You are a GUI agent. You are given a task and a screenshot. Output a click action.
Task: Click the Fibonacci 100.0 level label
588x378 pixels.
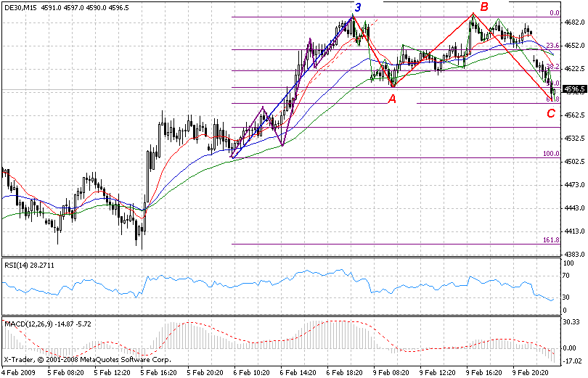[x=552, y=154]
